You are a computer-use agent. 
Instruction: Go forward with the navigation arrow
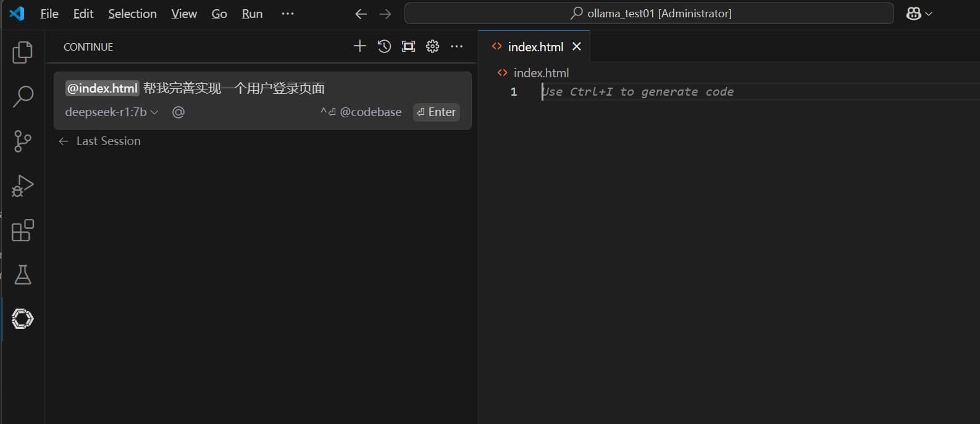coord(385,14)
